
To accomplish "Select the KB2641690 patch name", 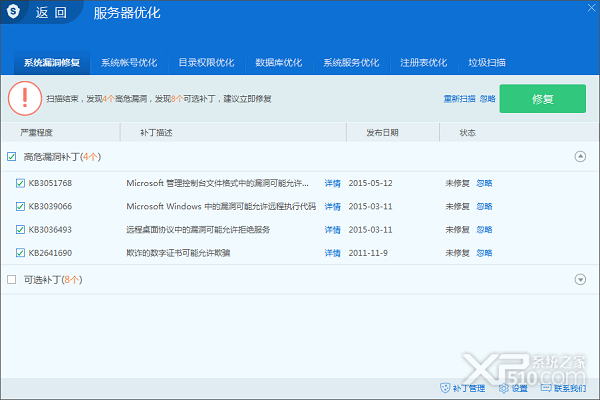I will pyautogui.click(x=50, y=253).
